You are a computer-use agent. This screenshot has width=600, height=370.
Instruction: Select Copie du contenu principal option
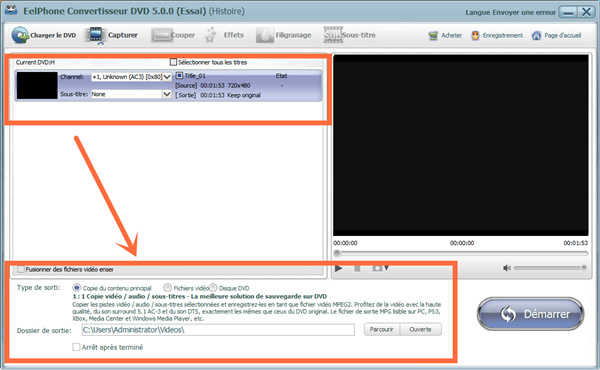tap(77, 287)
